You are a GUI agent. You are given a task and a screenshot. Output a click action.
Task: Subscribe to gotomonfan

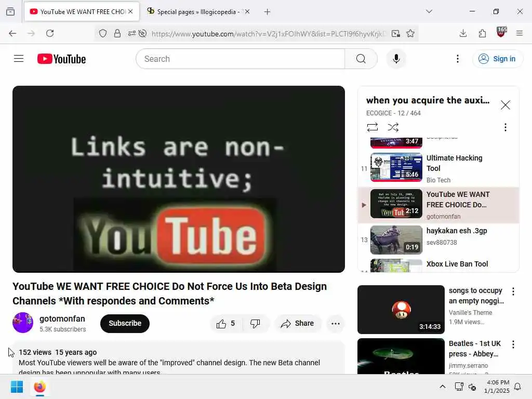[125, 323]
